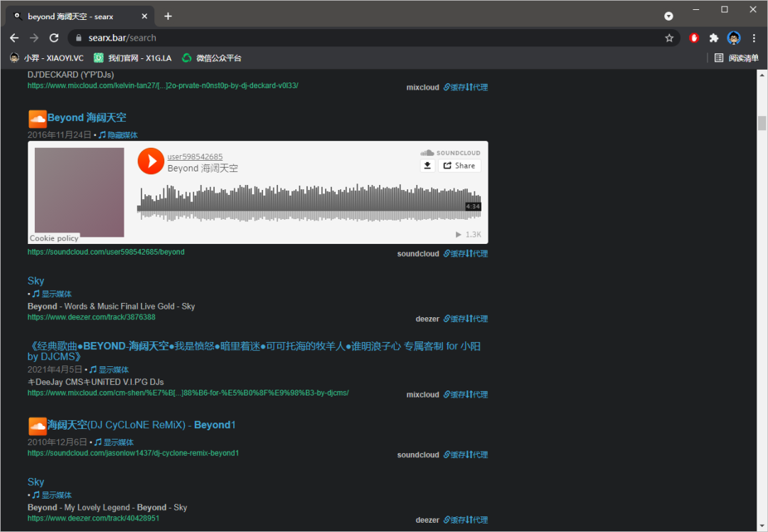Go back with the browser back arrow
This screenshot has width=768, height=532.
point(14,38)
